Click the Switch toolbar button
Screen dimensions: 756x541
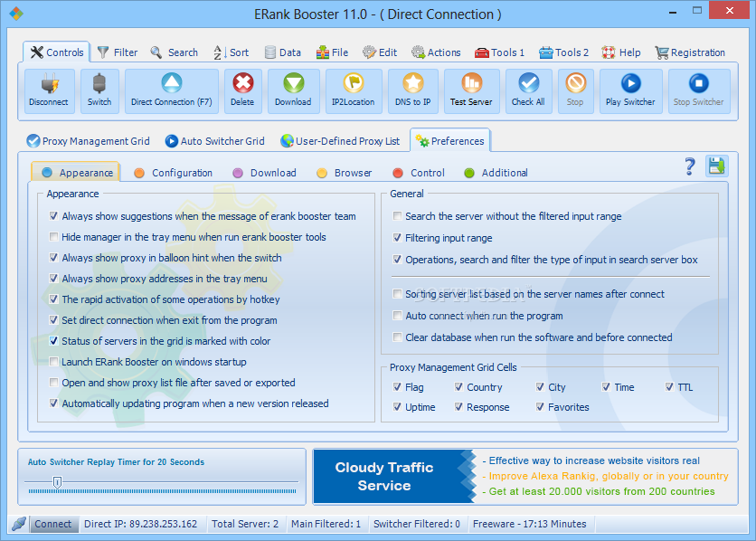click(x=99, y=91)
